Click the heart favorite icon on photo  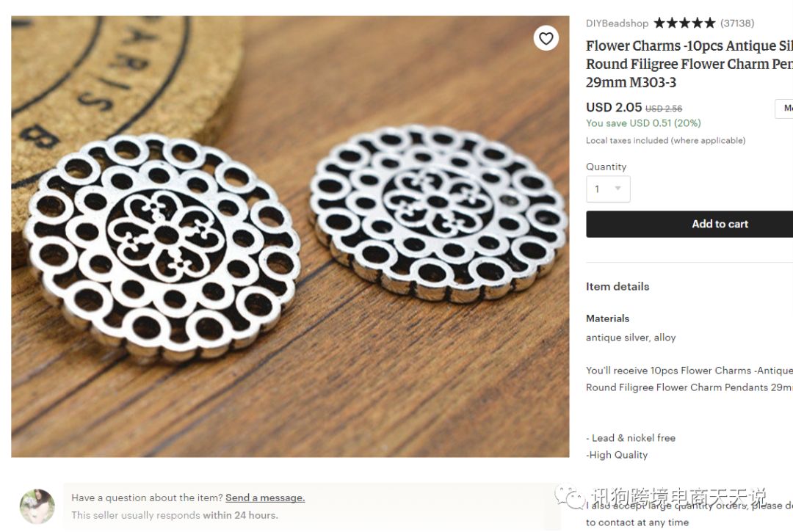[x=546, y=38]
